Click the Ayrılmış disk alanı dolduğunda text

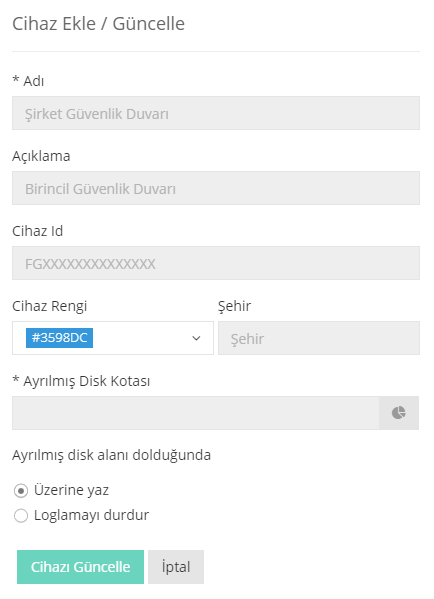tap(112, 455)
